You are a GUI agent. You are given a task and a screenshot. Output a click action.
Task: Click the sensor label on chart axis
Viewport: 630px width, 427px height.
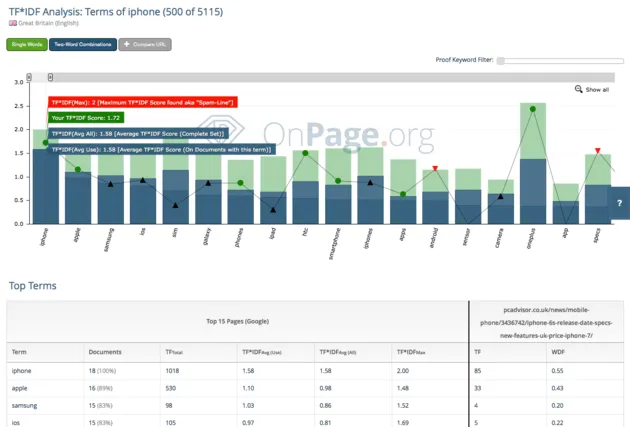click(x=466, y=237)
